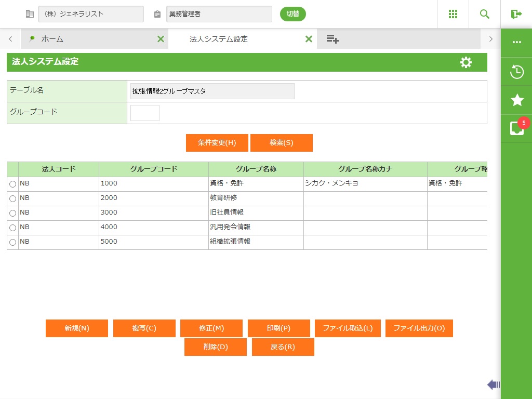Click the three-dots more icon in sidebar
532x399 pixels.
[x=517, y=42]
